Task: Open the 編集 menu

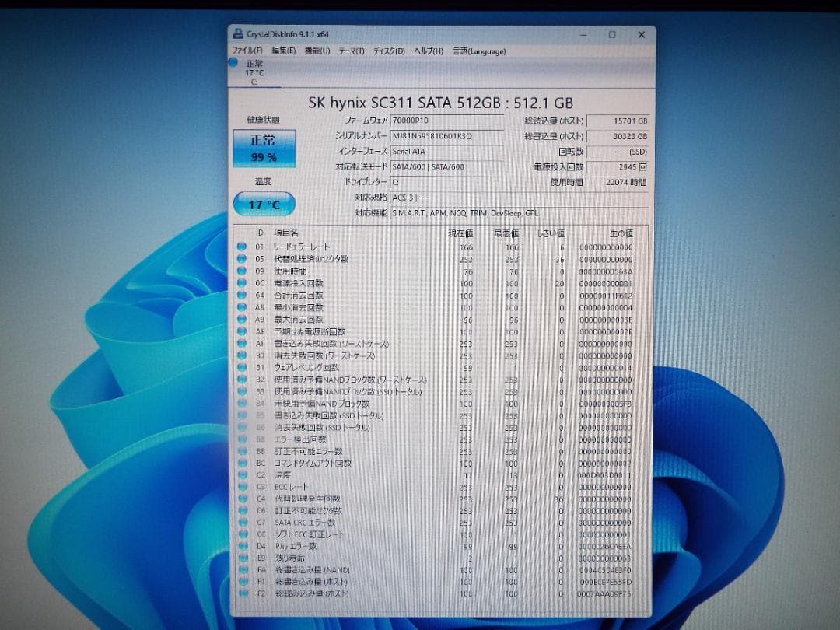Action: click(x=284, y=50)
